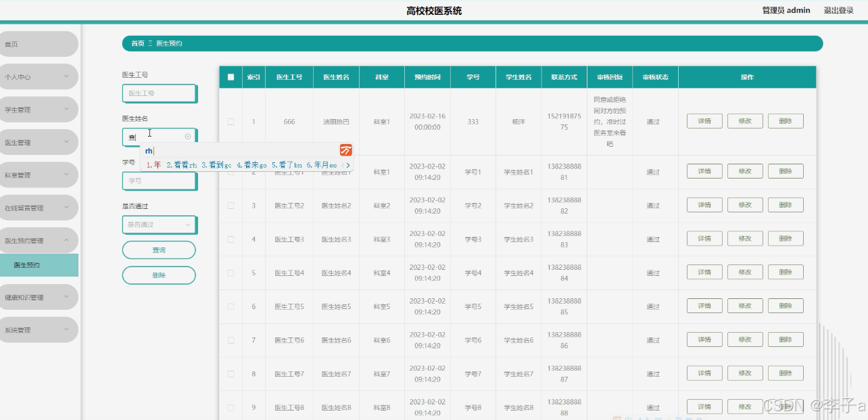This screenshot has height=420, width=868.
Task: Clear the 医生姓名 field with its circle-x icon
Action: [187, 137]
